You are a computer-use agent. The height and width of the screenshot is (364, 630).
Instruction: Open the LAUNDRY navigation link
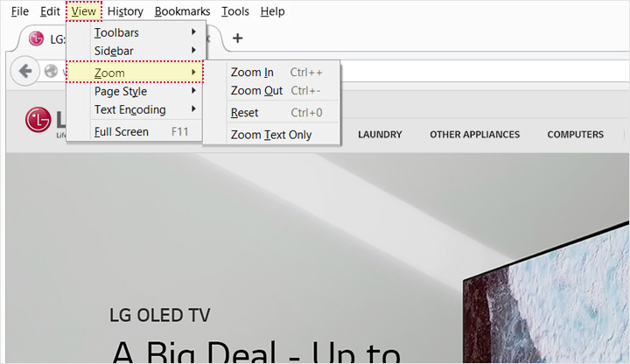tap(380, 135)
